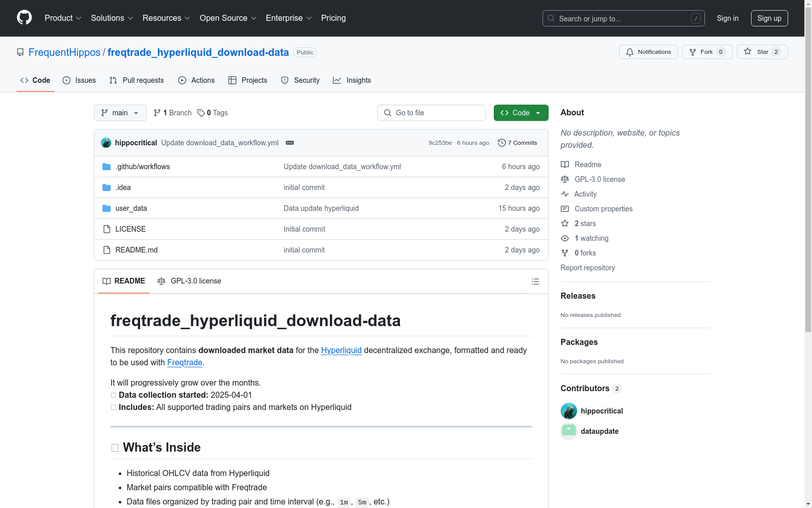
Task: Open the FrequentHippos owner page
Action: [64, 52]
